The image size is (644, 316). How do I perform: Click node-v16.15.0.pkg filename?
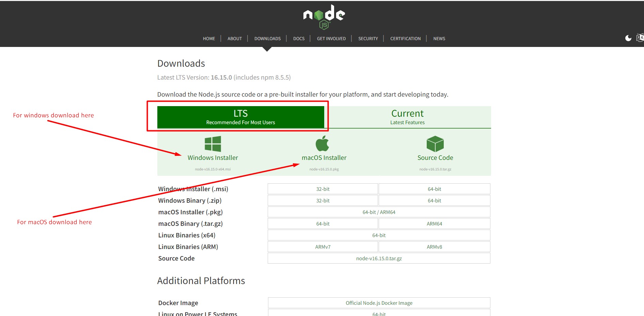324,169
